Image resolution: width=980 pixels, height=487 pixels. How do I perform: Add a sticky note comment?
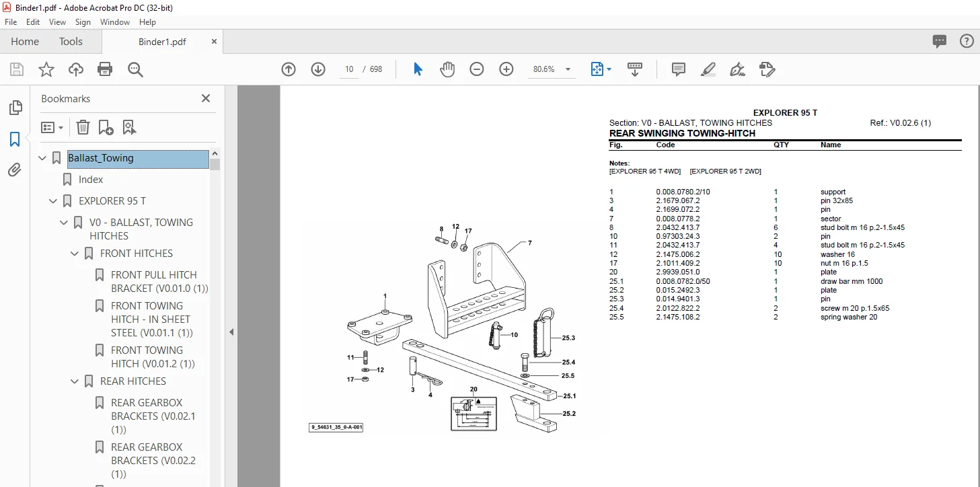(679, 69)
